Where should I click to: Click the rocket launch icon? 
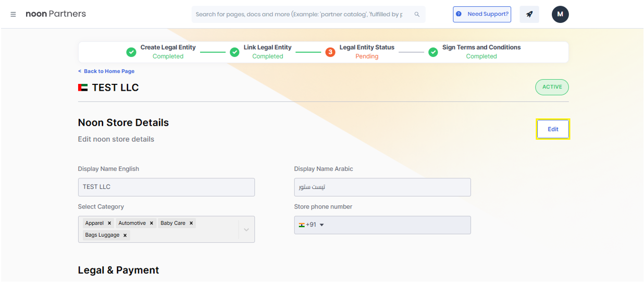pos(529,15)
